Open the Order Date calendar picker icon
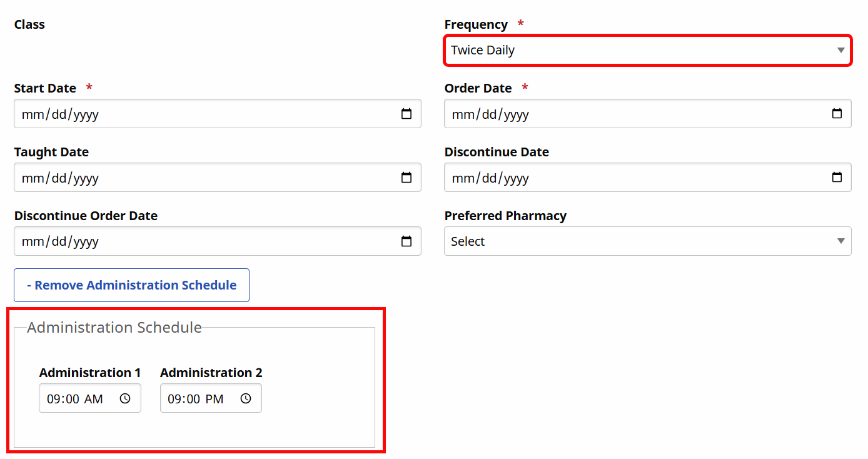The width and height of the screenshot is (868, 459). click(838, 114)
